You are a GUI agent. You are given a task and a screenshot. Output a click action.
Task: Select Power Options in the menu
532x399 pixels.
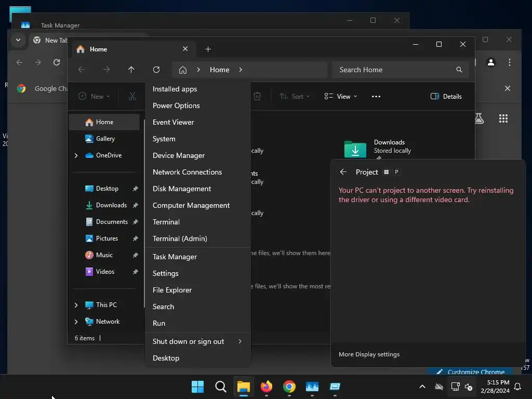(198, 105)
